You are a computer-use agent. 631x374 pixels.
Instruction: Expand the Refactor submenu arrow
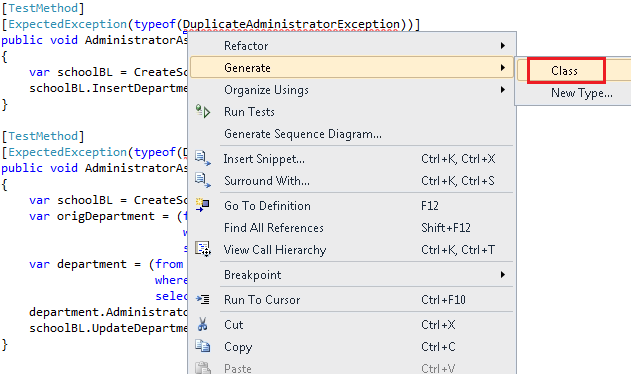[503, 45]
